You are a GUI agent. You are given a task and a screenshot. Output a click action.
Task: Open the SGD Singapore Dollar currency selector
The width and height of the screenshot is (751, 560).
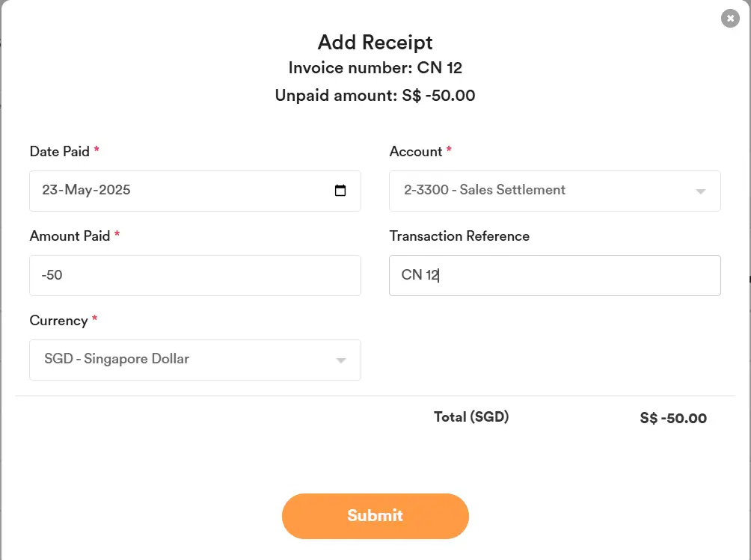194,360
